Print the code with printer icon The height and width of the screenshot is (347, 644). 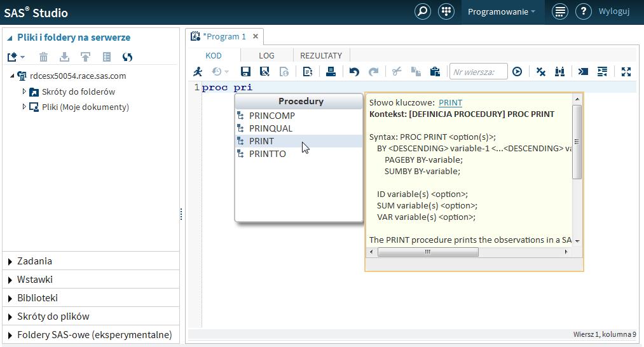(x=331, y=72)
